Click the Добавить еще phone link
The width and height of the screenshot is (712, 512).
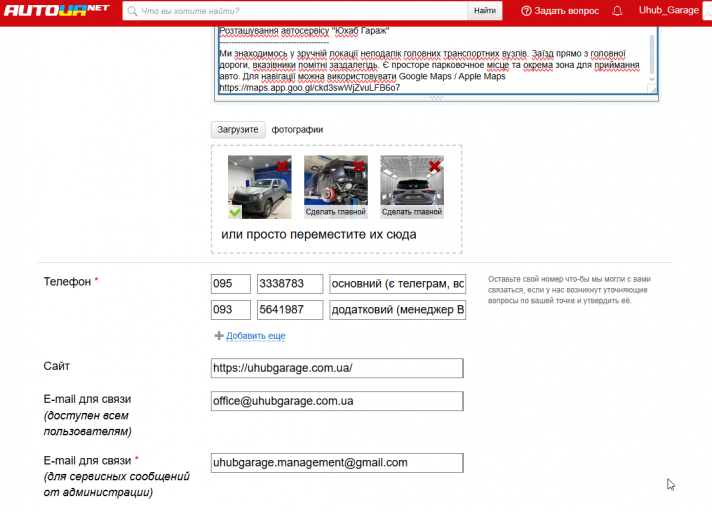(x=256, y=335)
